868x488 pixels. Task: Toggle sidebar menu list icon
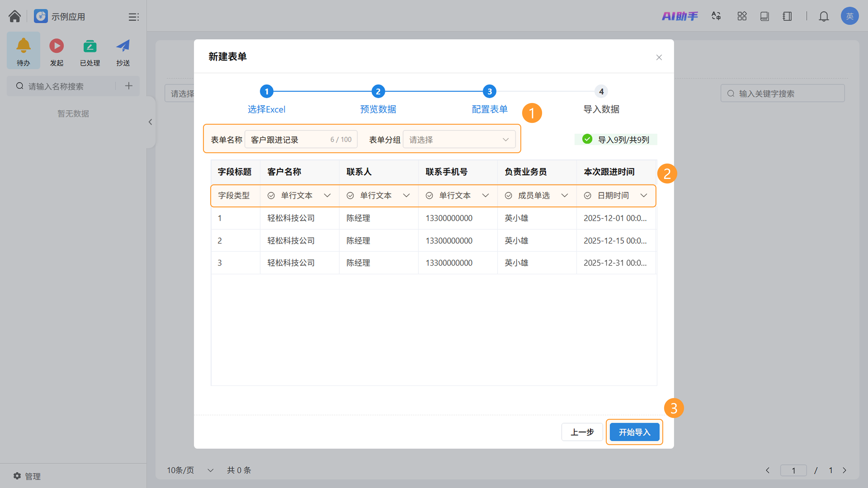[x=133, y=16]
